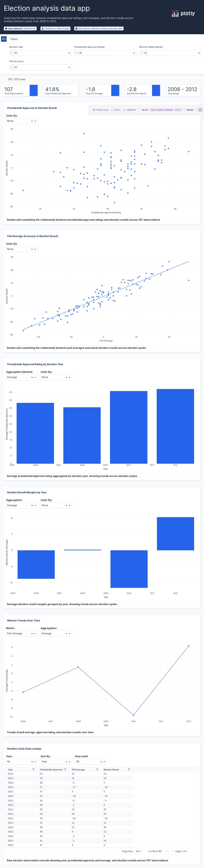
Task: Open Aggregation Method dropdown for approval by year
Action: [x=35, y=377]
